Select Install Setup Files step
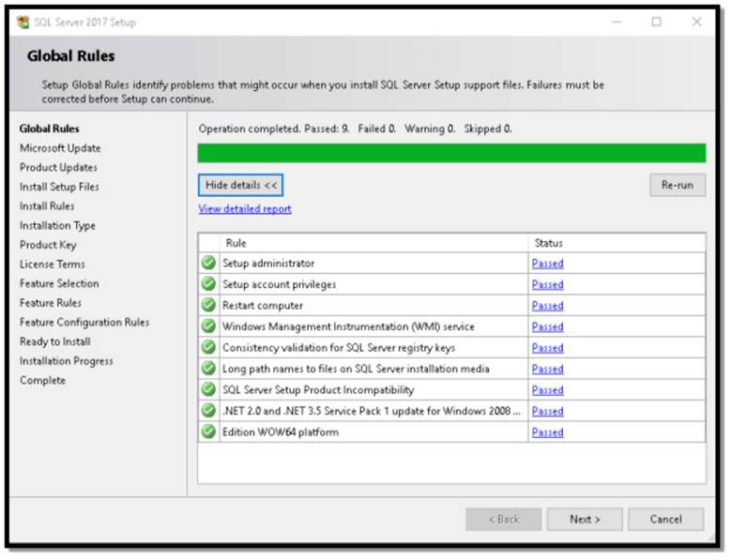 point(59,187)
